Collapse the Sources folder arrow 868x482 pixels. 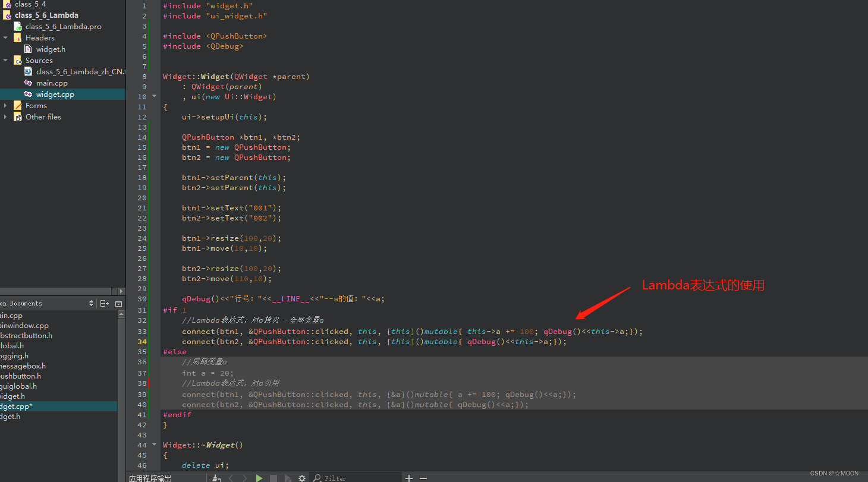point(5,60)
